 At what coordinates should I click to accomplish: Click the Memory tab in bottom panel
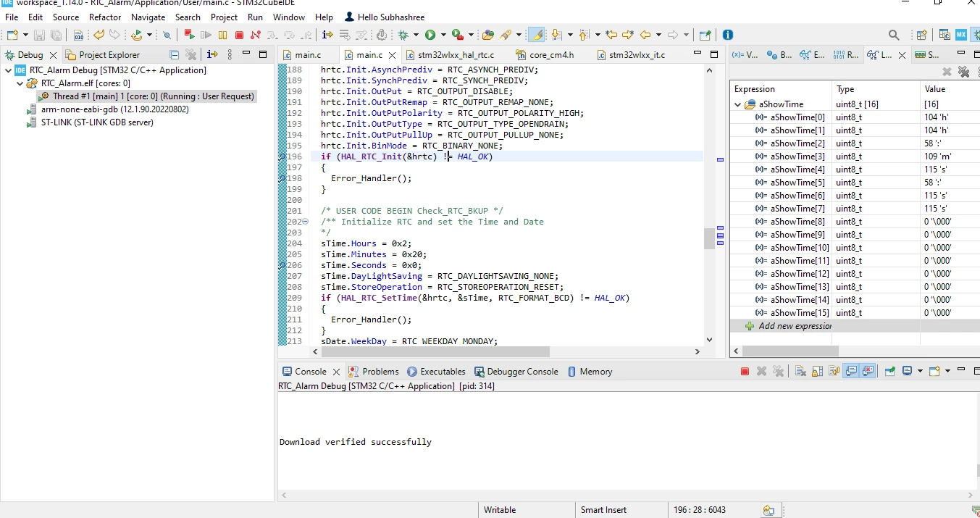pos(589,371)
